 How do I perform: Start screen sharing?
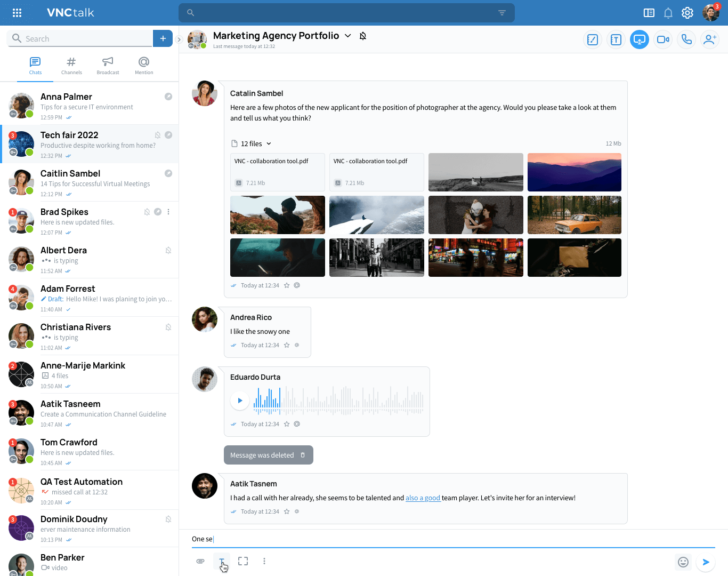[x=640, y=39]
